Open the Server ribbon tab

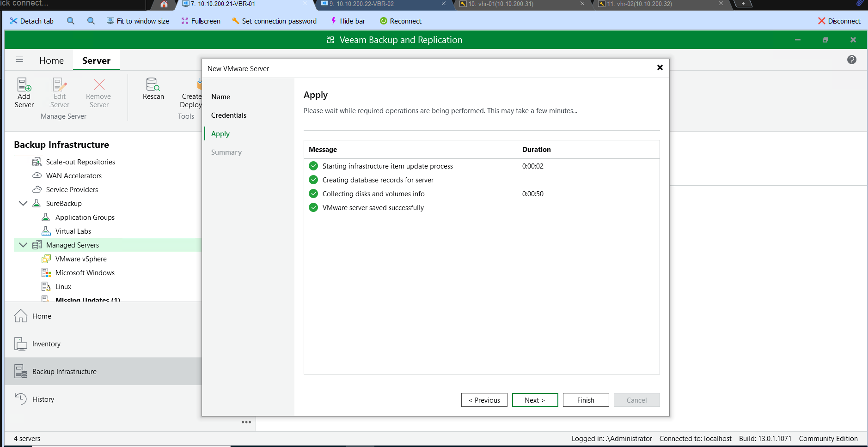click(x=96, y=60)
